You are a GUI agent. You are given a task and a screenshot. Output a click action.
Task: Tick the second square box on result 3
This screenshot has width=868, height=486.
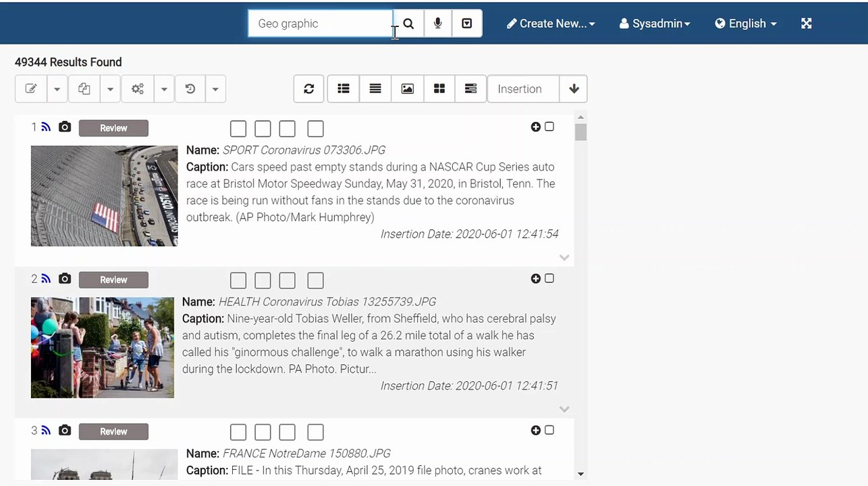pos(263,432)
